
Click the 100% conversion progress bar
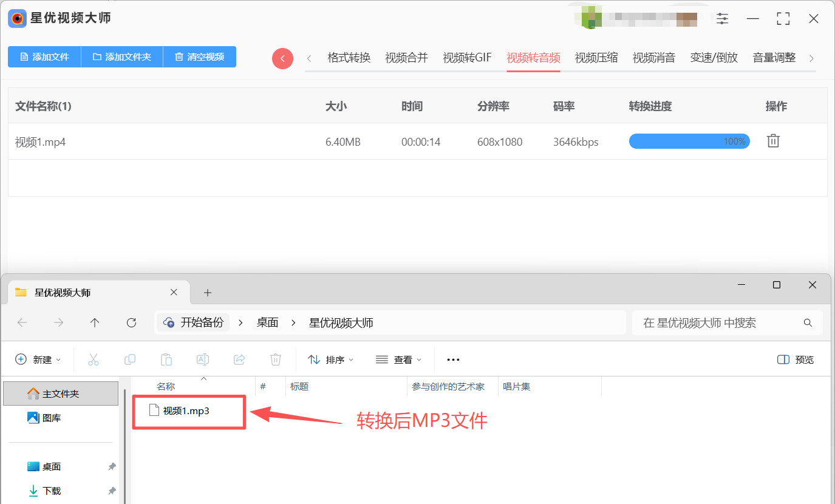coord(689,141)
